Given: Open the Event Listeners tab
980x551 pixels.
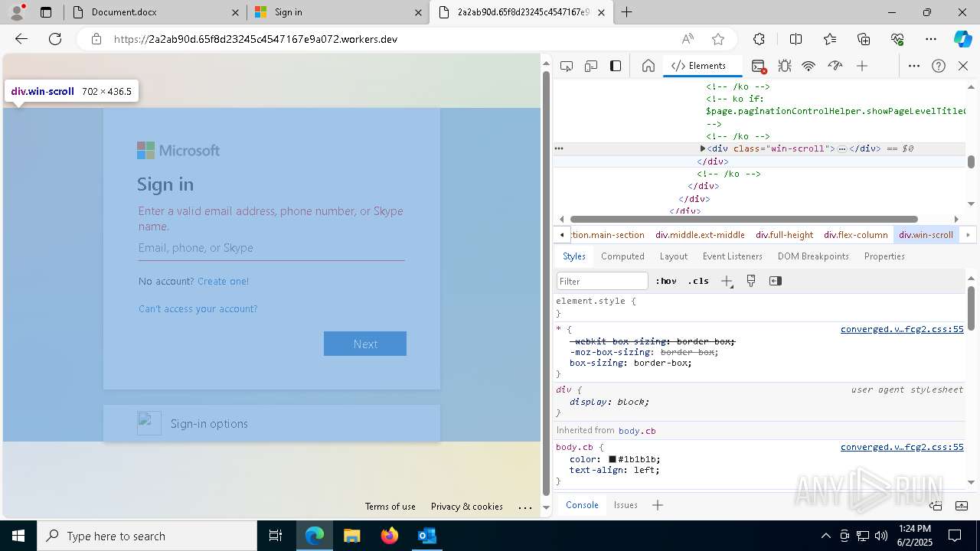Looking at the screenshot, I should click(733, 256).
